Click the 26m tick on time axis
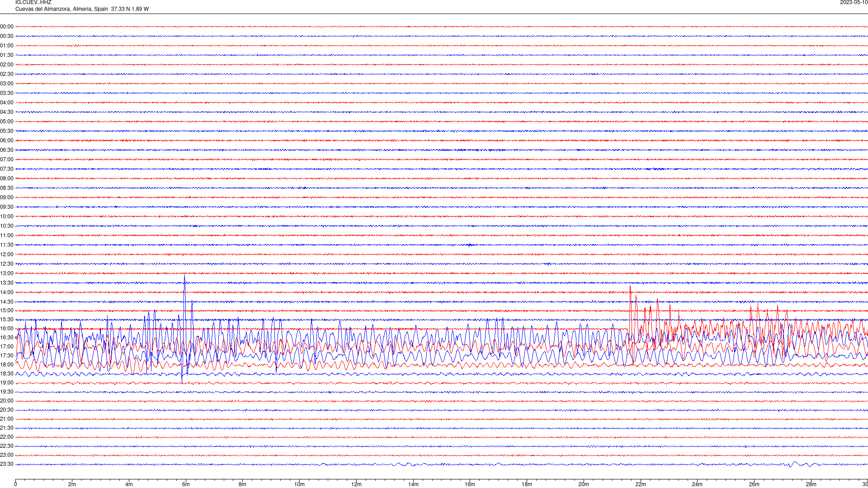This screenshot has height=488, width=868. pos(754,484)
